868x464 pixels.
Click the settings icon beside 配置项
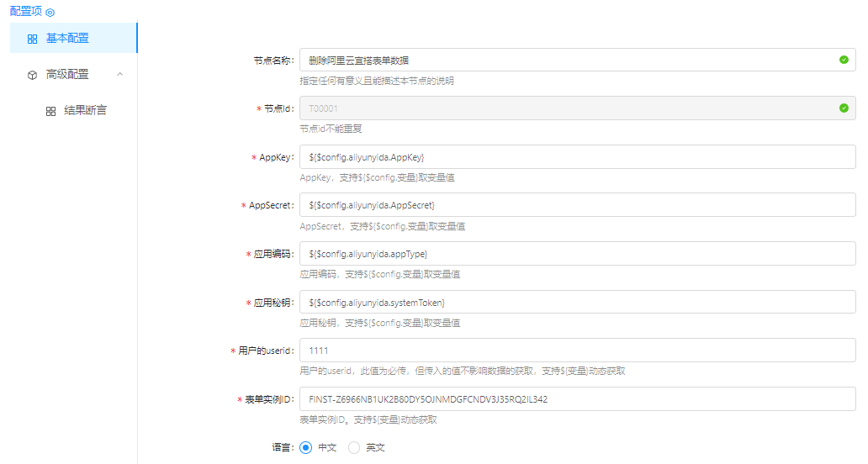50,13
